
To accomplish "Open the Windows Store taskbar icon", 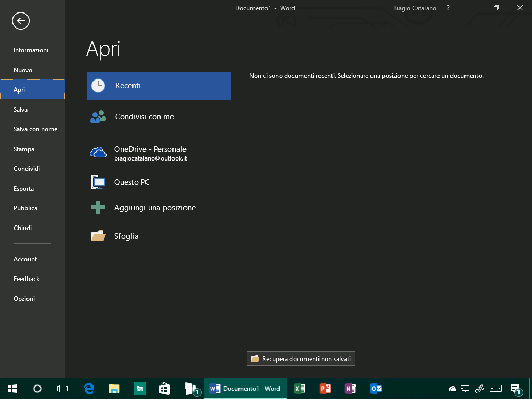I will (x=165, y=389).
